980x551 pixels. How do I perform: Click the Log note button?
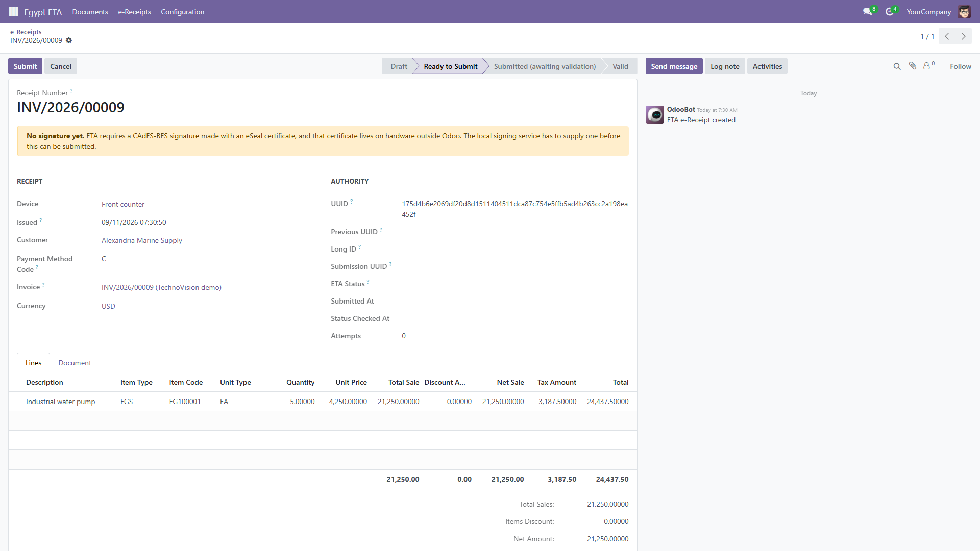[725, 66]
